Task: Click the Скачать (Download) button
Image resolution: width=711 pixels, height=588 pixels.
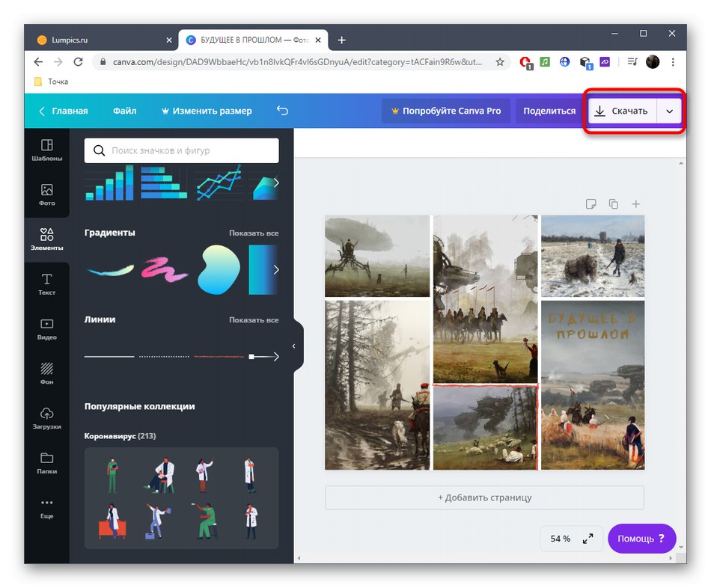Action: click(x=622, y=111)
